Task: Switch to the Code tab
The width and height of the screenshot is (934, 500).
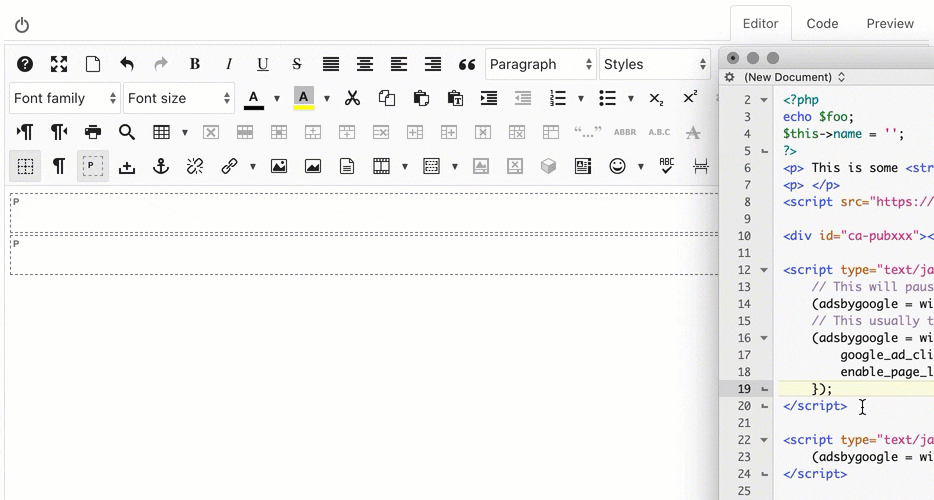Action: click(x=823, y=23)
